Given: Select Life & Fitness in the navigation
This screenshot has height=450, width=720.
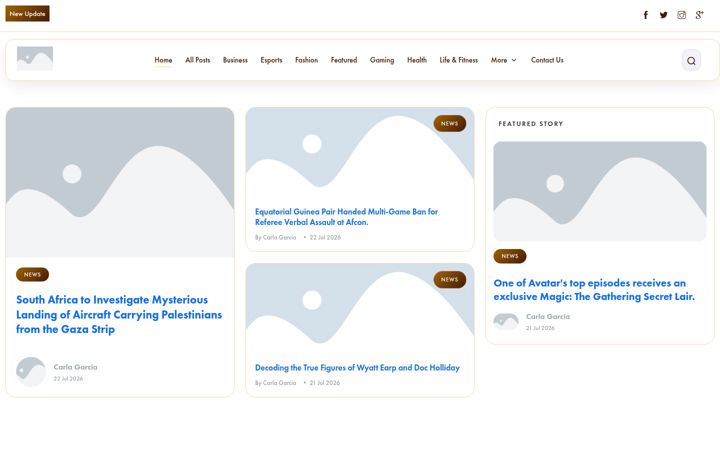Looking at the screenshot, I should (459, 60).
